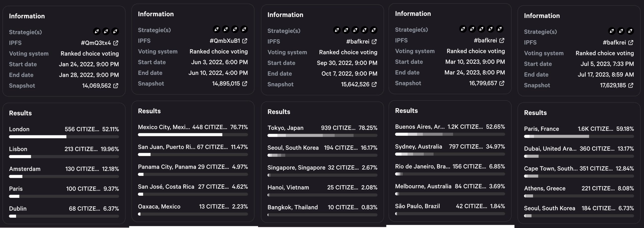Open external-link icon beside snapshot 14,895,015
This screenshot has width=644, height=228.
point(244,84)
